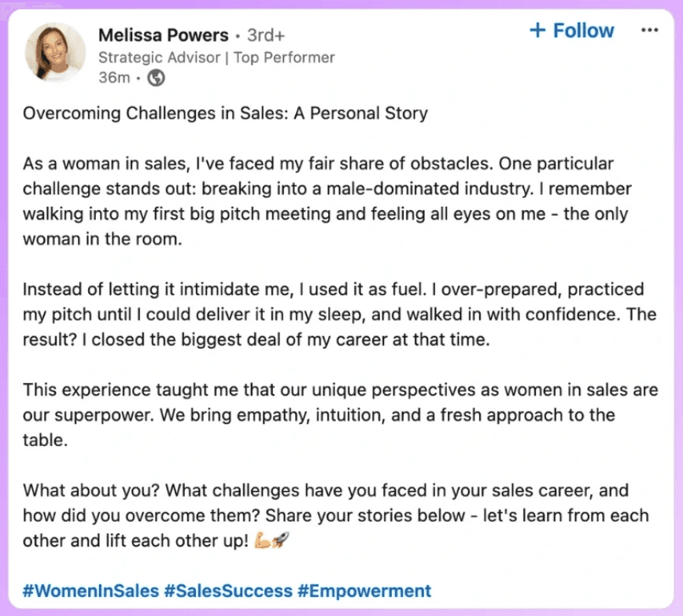Click the 36m post timestamp

[x=114, y=78]
